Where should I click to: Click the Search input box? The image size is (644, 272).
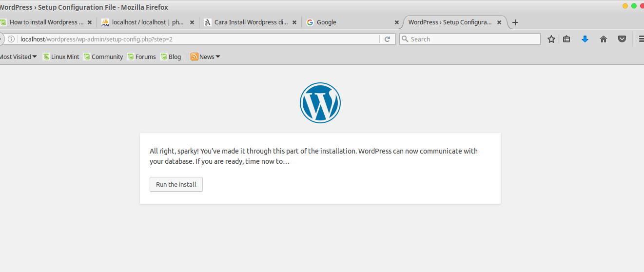coord(470,39)
